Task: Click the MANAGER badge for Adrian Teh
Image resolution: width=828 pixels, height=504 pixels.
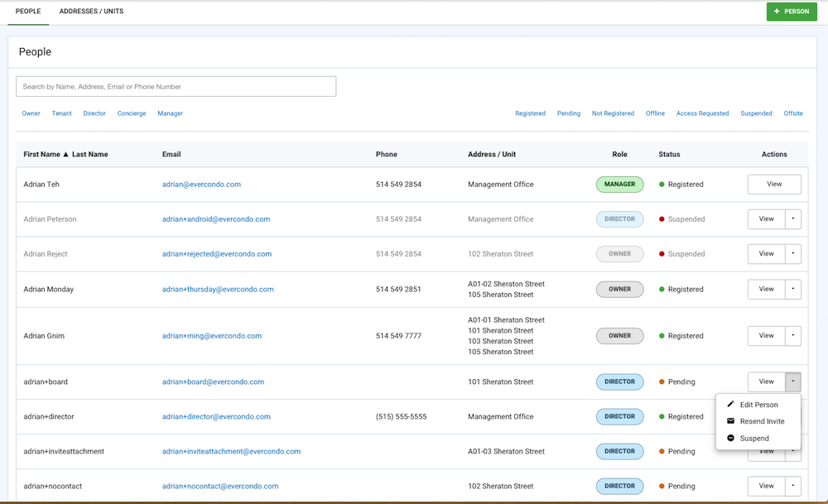Action: [620, 185]
